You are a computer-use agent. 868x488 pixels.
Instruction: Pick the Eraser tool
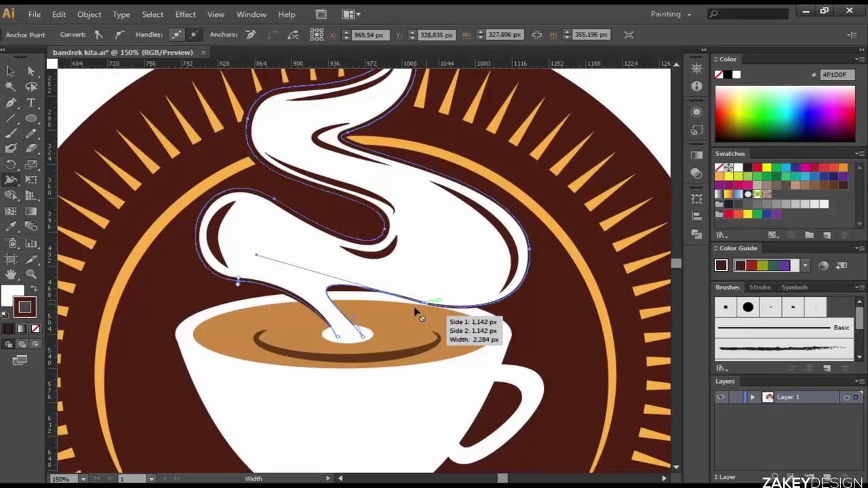point(31,149)
